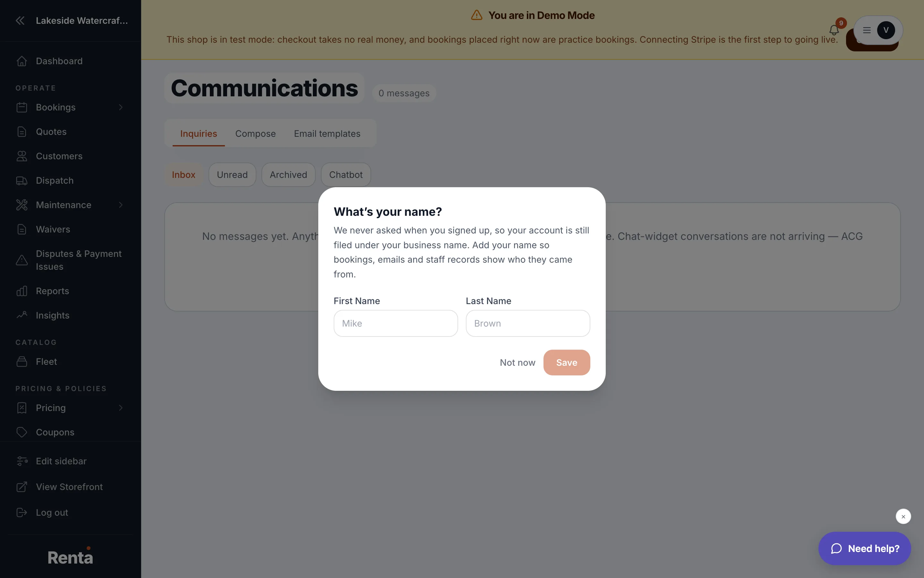Click the 0 messages badge
This screenshot has width=924, height=578.
click(x=404, y=93)
